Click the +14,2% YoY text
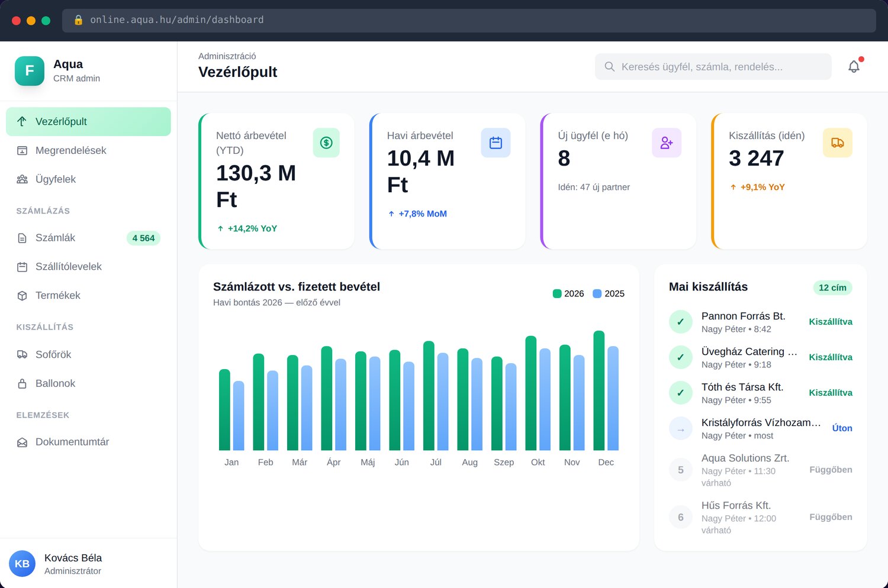The height and width of the screenshot is (588, 888). (x=252, y=228)
